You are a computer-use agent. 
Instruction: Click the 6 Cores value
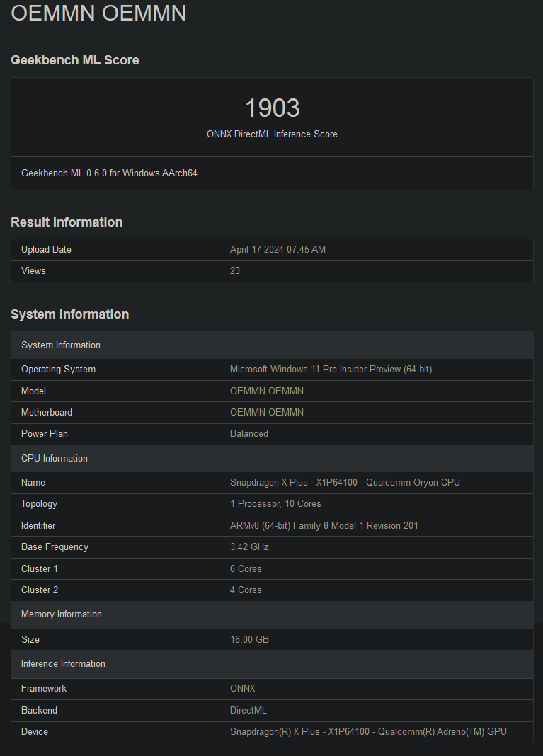point(246,568)
